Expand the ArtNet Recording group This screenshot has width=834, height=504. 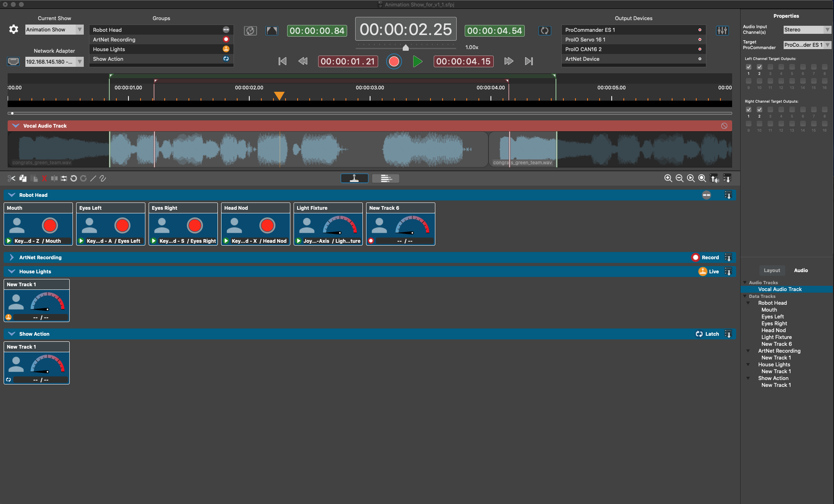tap(12, 258)
